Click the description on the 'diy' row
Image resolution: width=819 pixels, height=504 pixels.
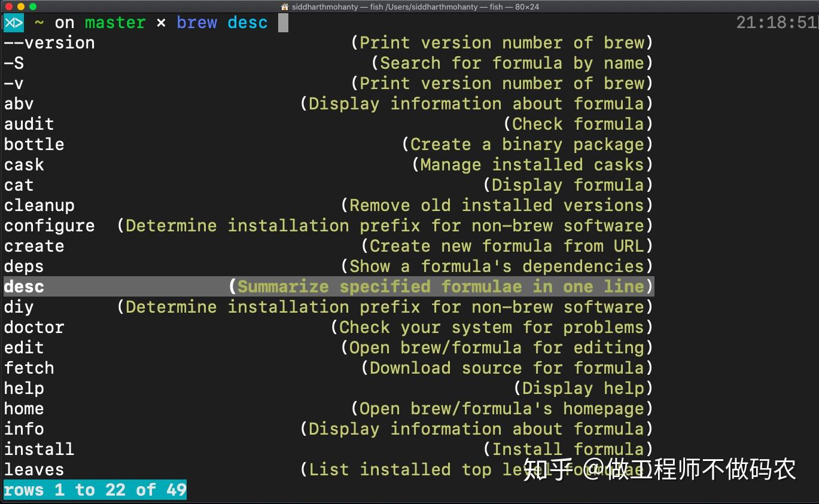click(x=385, y=307)
